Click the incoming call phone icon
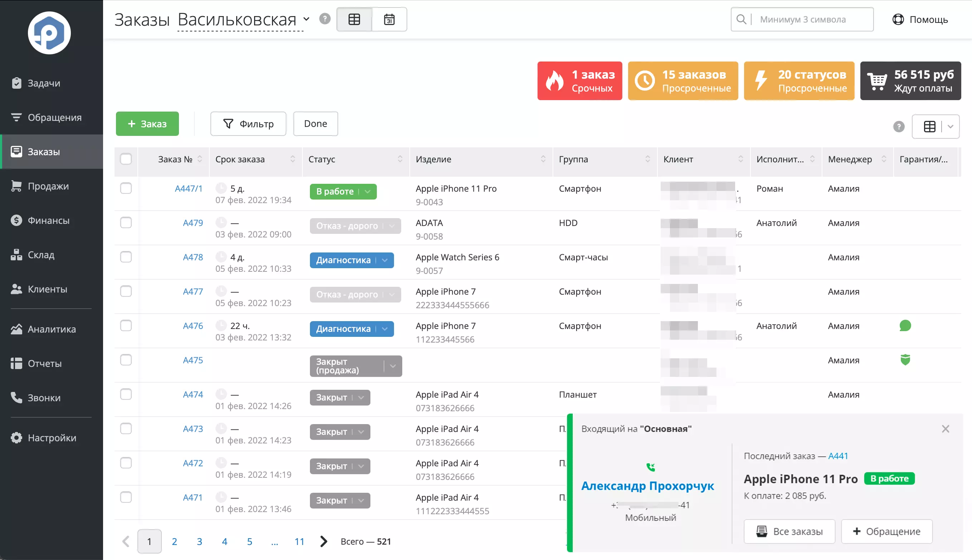972x560 pixels. (x=651, y=467)
